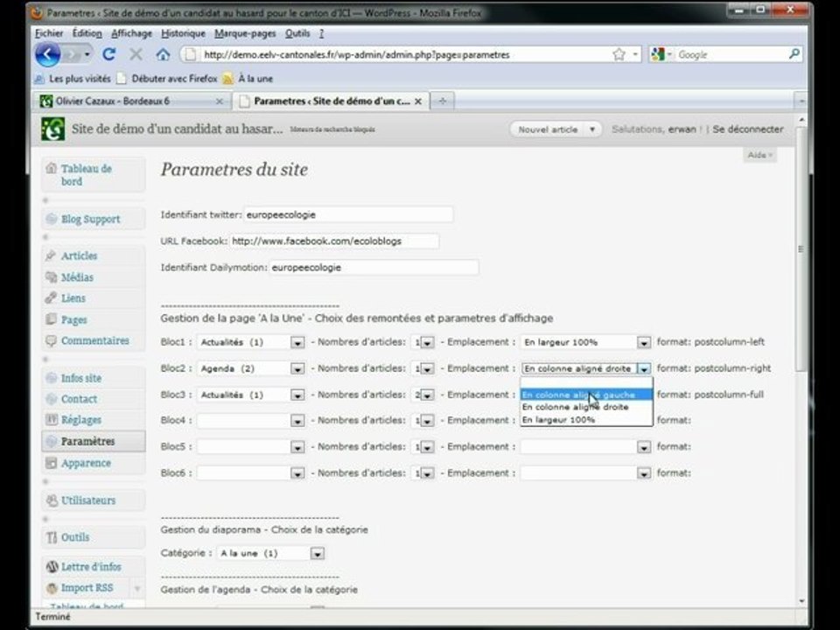Open the Édition menu
Viewport: 840px width, 630px height.
(x=87, y=33)
